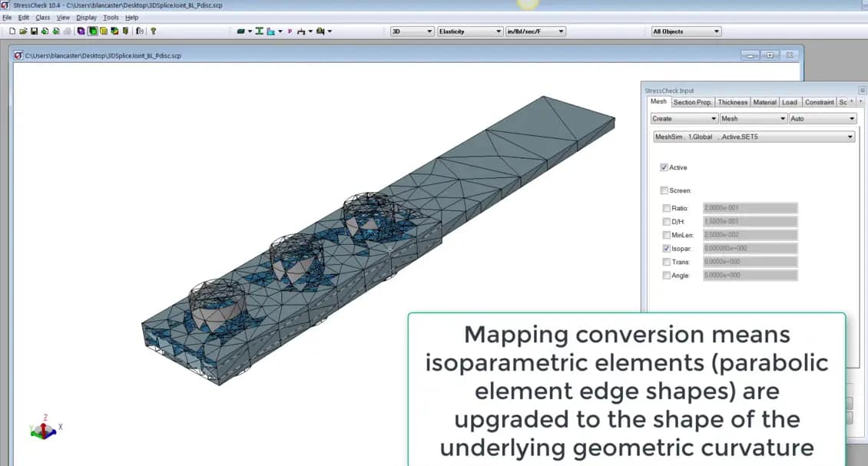The image size is (868, 466).
Task: Click the blue text tool icon near model controls
Action: 270,31
